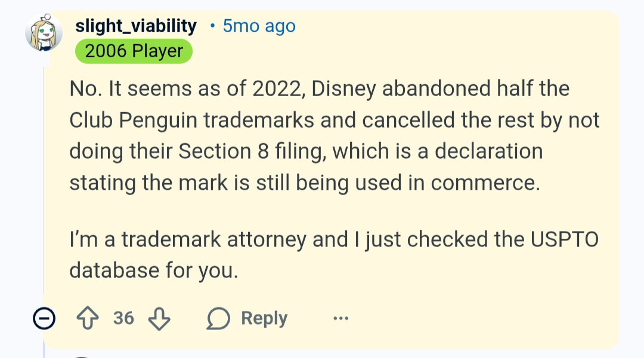644x358 pixels.
Task: Click the word "commerce" ending the first paragraph
Action: click(x=484, y=182)
